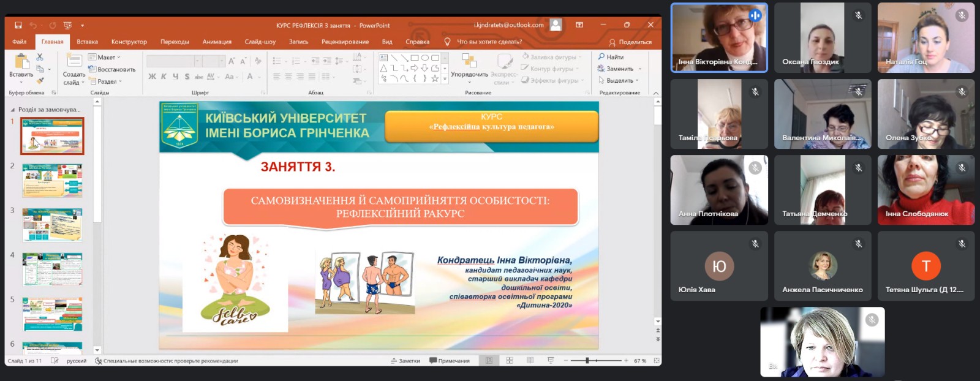Select slide 3 thumbnail in panel
This screenshot has height=381, width=980.
pos(52,225)
